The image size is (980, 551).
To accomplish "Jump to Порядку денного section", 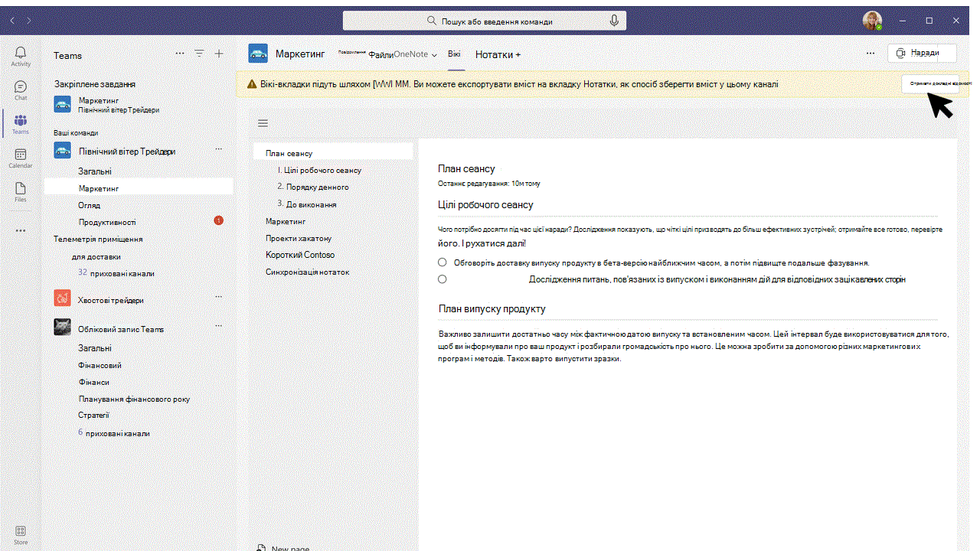I will click(x=313, y=187).
